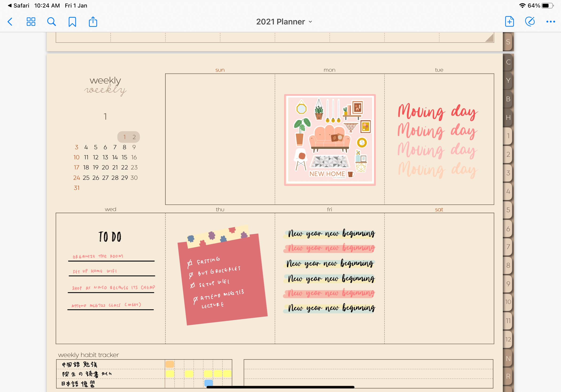Share the 2021 Planner document
This screenshot has height=392, width=561.
click(93, 22)
